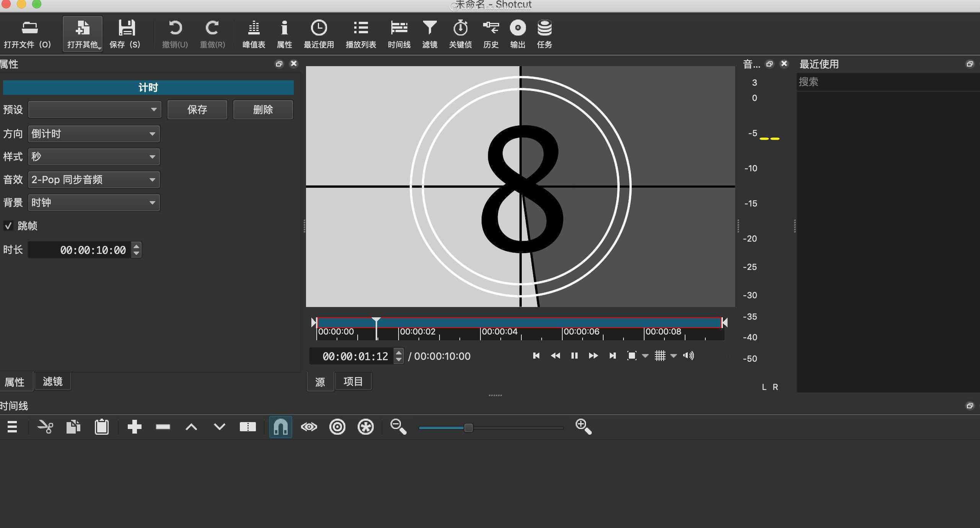Toggle the Ripple concentric circles button
This screenshot has width=980, height=528.
[x=337, y=427]
